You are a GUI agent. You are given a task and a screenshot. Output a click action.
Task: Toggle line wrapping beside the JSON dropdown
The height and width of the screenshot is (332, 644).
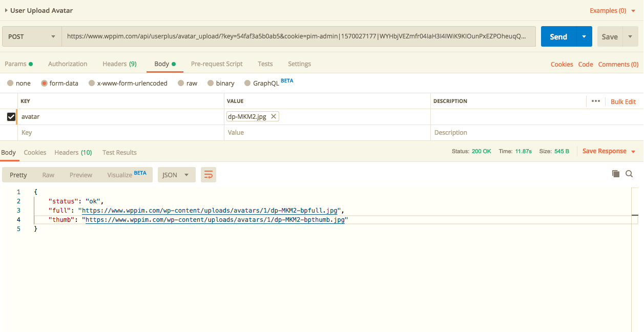tap(208, 174)
